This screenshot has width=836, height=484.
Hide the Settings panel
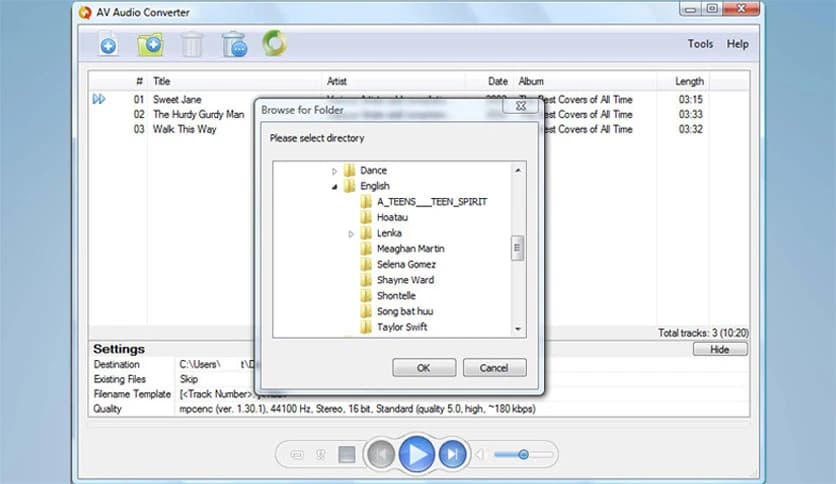[720, 350]
